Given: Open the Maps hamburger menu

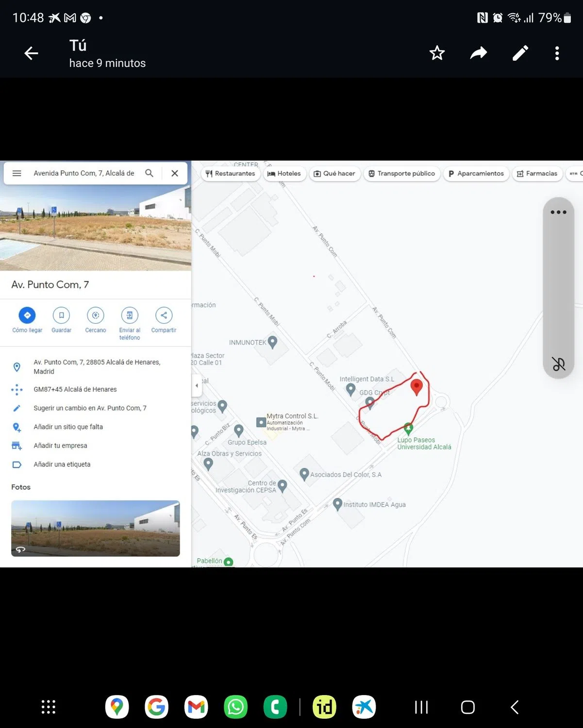Looking at the screenshot, I should tap(17, 173).
